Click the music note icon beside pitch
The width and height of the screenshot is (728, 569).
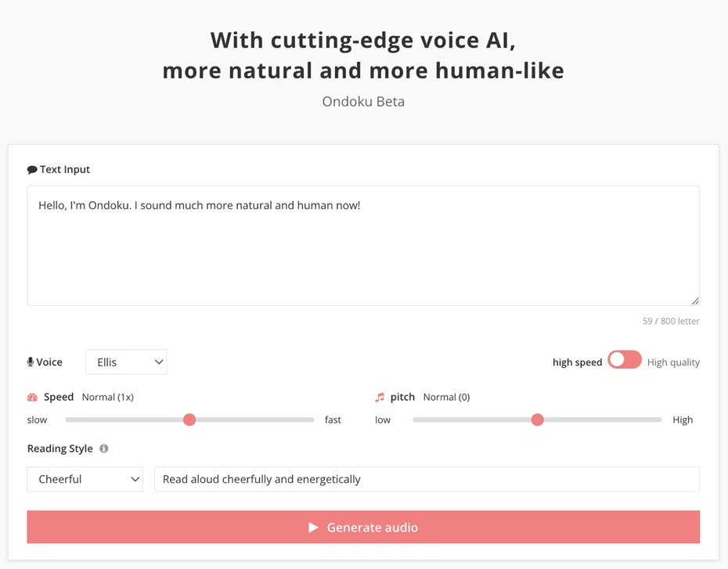(380, 398)
